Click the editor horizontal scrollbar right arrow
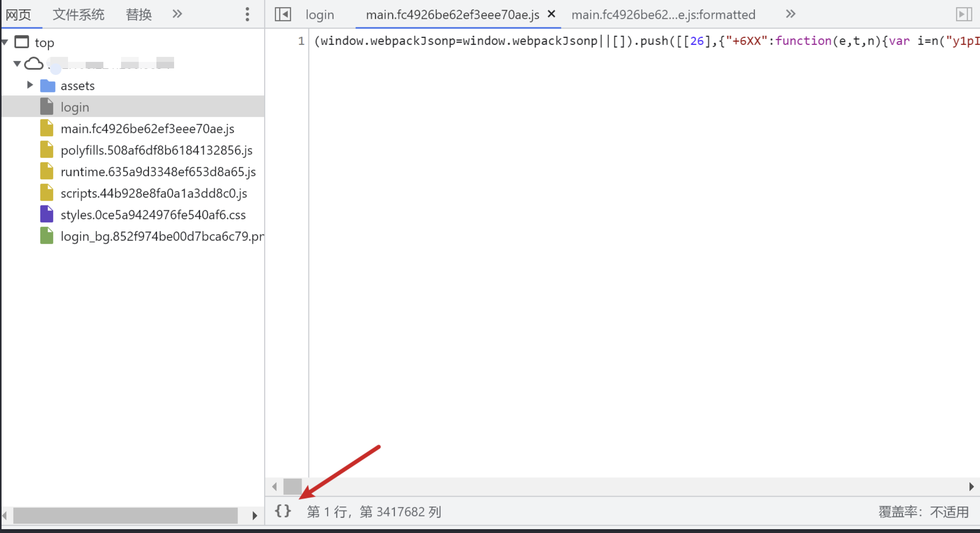 point(971,487)
